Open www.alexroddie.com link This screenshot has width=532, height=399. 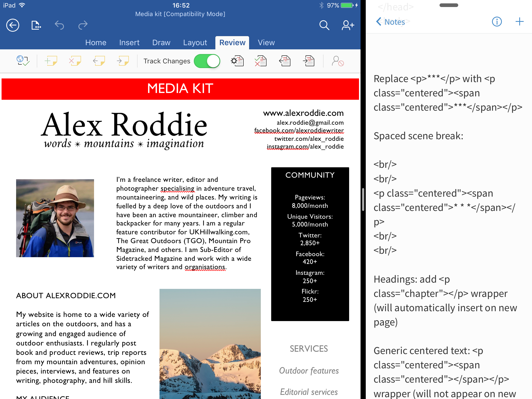tap(303, 113)
